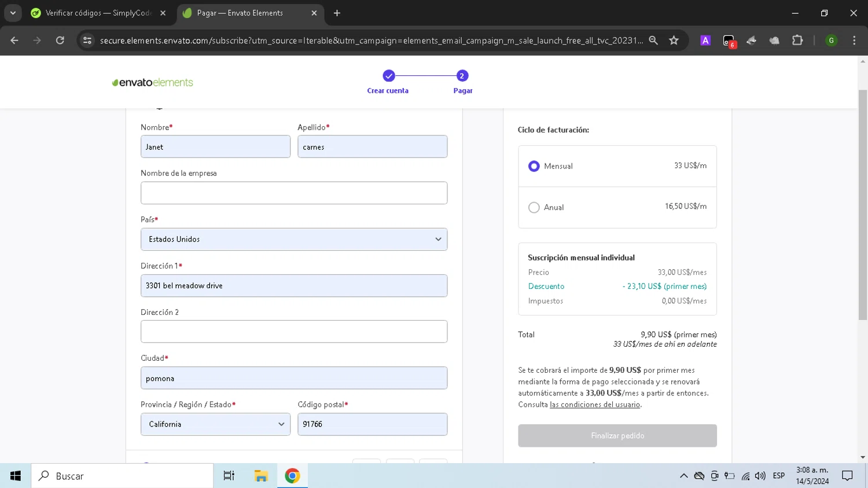868x488 pixels.
Task: Show hidden system tray icons
Action: [683, 476]
